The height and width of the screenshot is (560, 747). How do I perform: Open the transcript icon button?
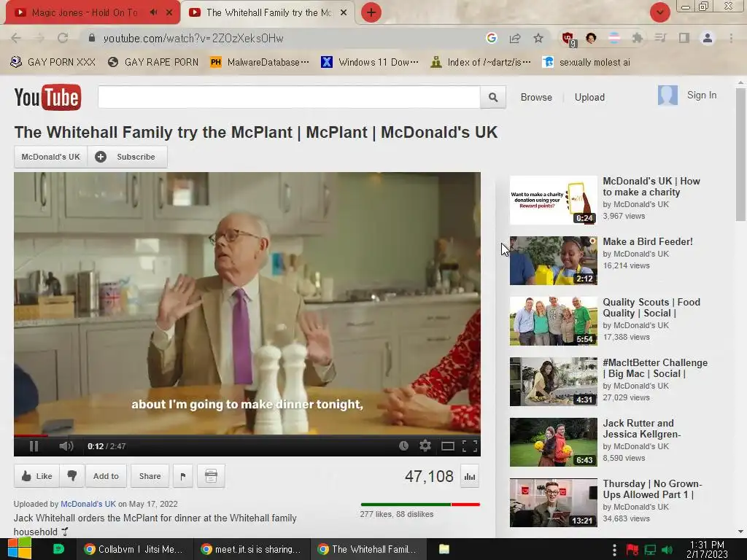[x=211, y=475]
